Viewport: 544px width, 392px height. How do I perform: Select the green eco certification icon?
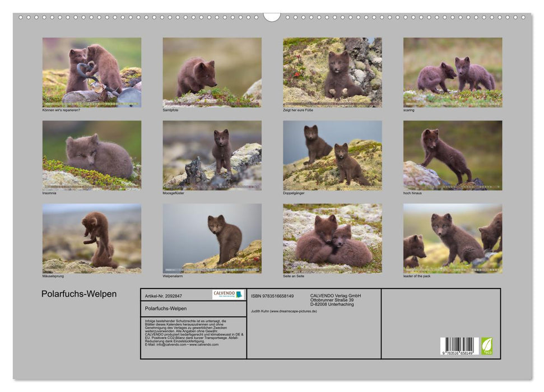[x=487, y=346]
